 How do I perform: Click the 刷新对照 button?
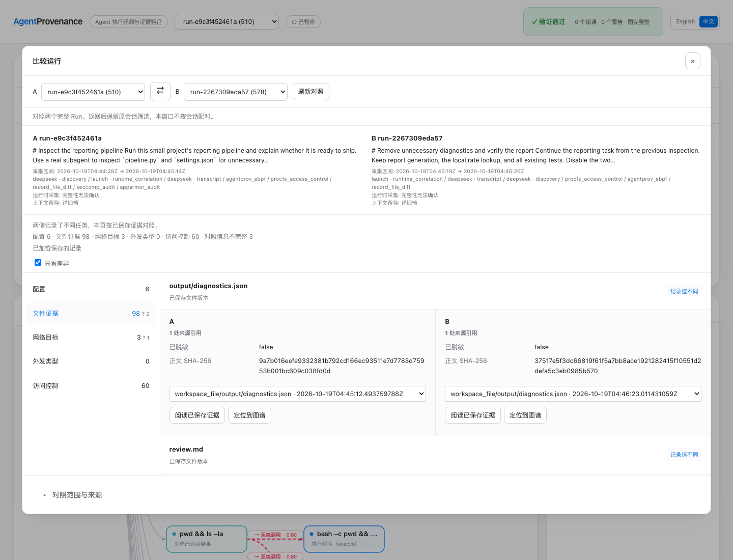311,92
